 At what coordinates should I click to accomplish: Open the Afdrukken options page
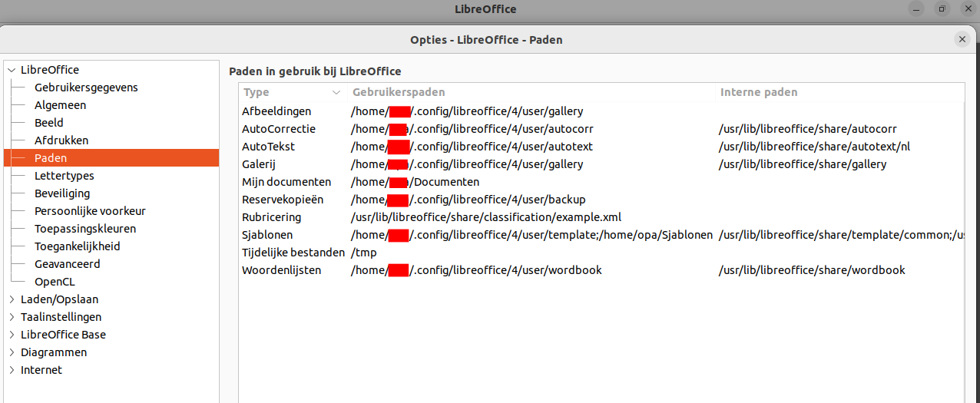pyautogui.click(x=61, y=140)
